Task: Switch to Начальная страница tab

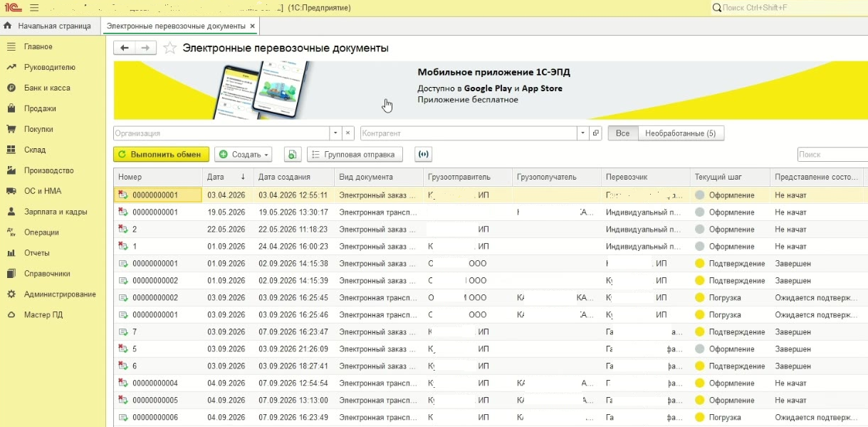Action: [x=48, y=26]
